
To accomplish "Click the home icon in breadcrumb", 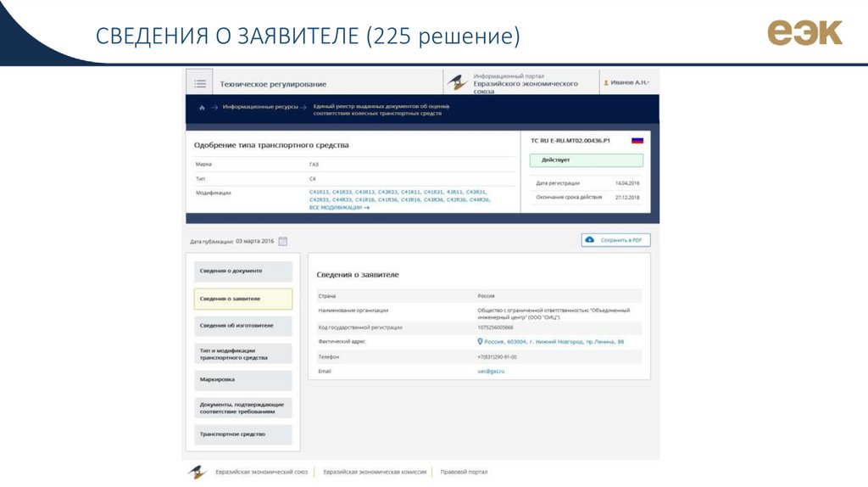I will tap(202, 108).
